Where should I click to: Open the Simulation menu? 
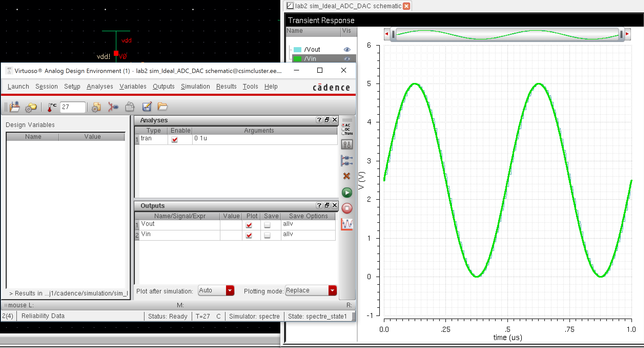coord(196,86)
